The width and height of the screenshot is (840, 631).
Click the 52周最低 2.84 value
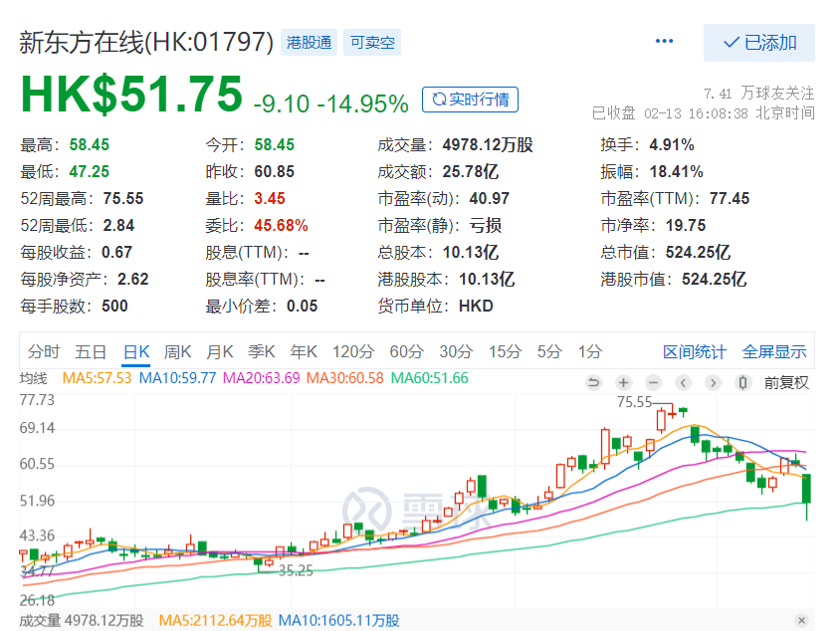point(118,226)
